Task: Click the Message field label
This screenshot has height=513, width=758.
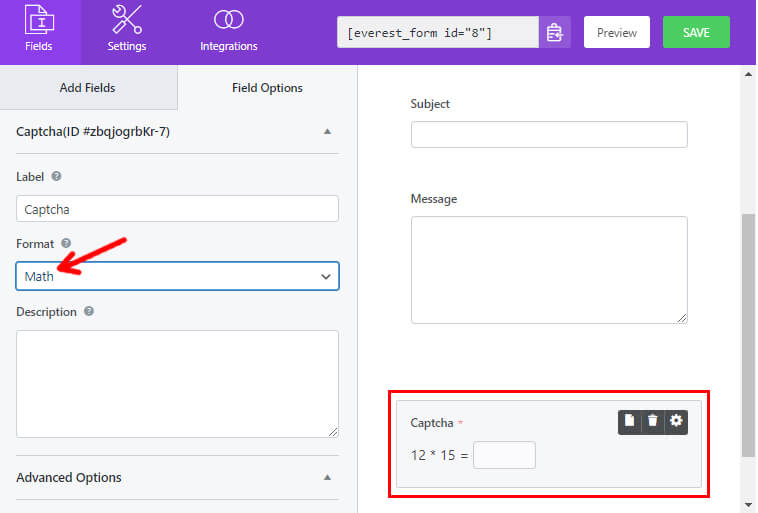Action: (x=434, y=199)
